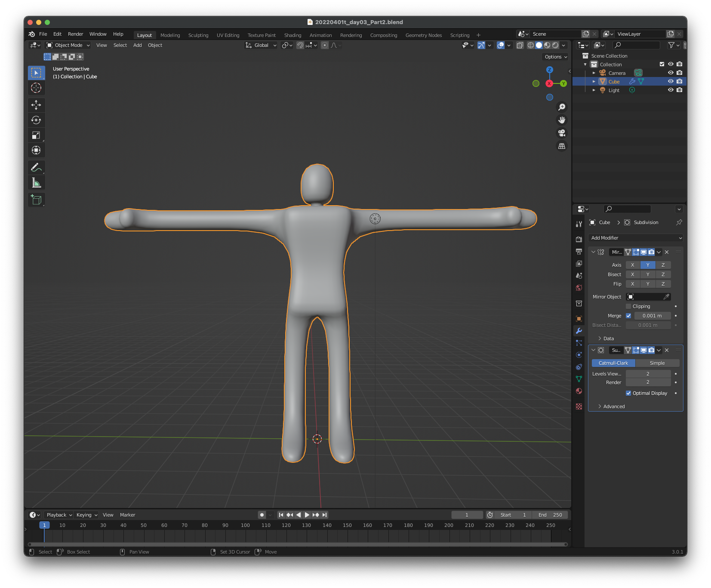Open the Material properties tab

pos(579,391)
